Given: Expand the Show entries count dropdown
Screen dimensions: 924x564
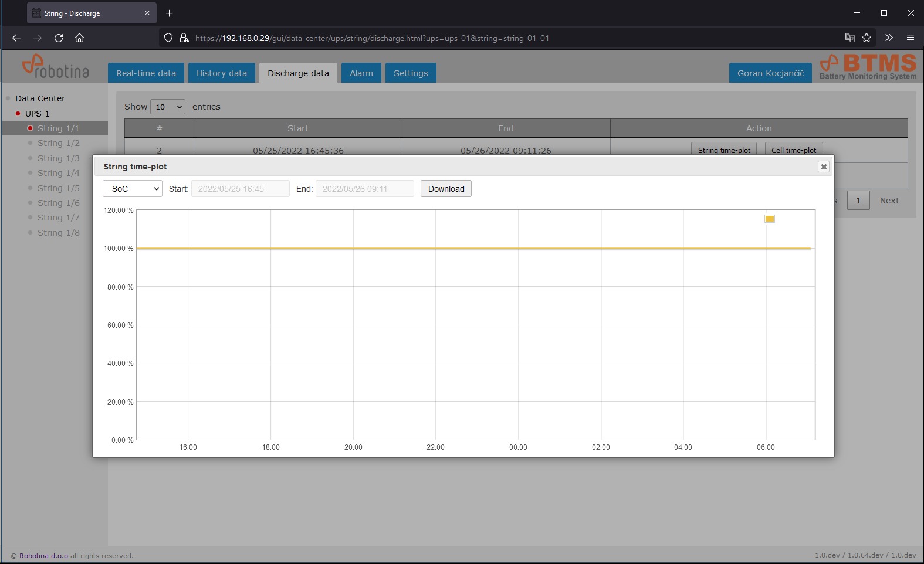Looking at the screenshot, I should 168,107.
